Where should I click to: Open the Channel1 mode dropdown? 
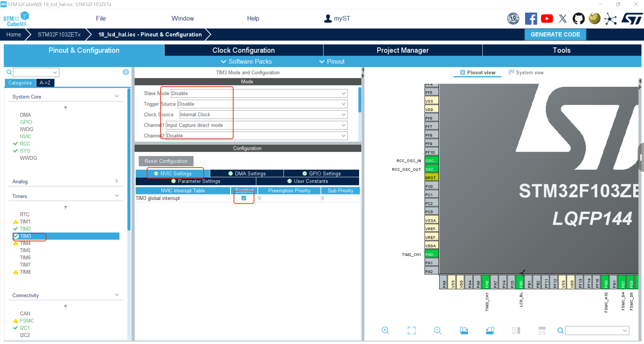[x=343, y=125]
